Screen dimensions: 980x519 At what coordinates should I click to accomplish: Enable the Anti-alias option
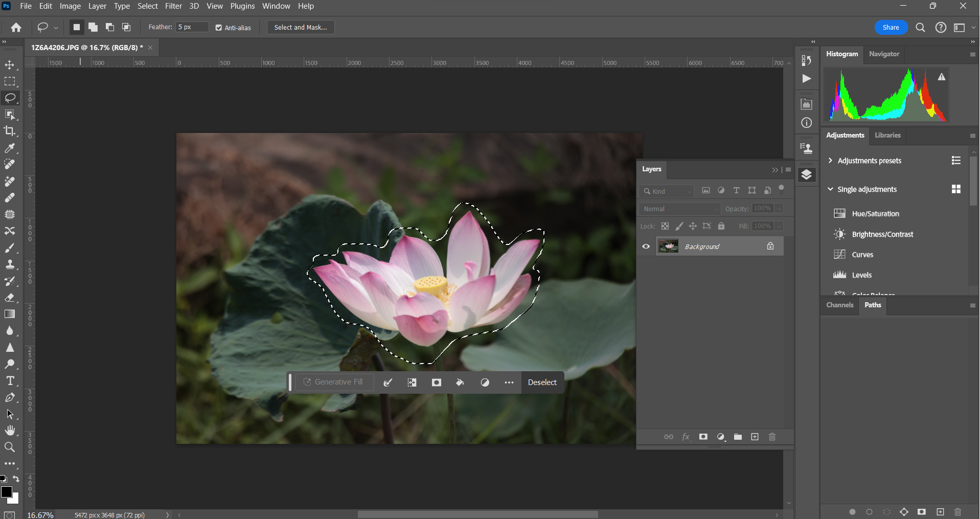click(x=218, y=28)
